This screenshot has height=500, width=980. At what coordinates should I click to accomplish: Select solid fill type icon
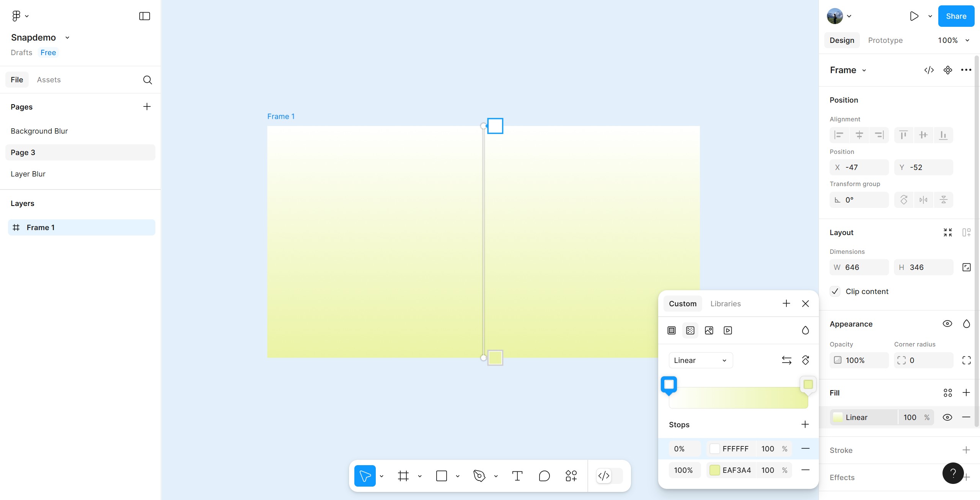(x=672, y=330)
